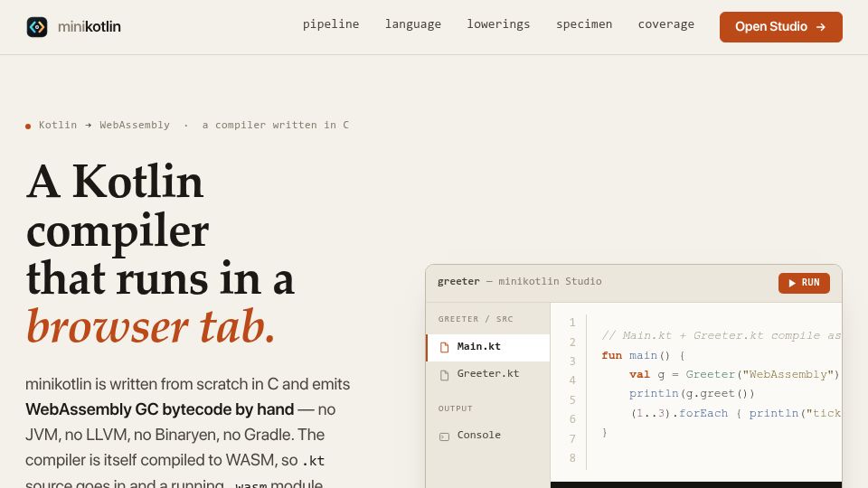Click the OUTPUT sidebar heading
Screen dimensions: 868x488
tap(455, 408)
